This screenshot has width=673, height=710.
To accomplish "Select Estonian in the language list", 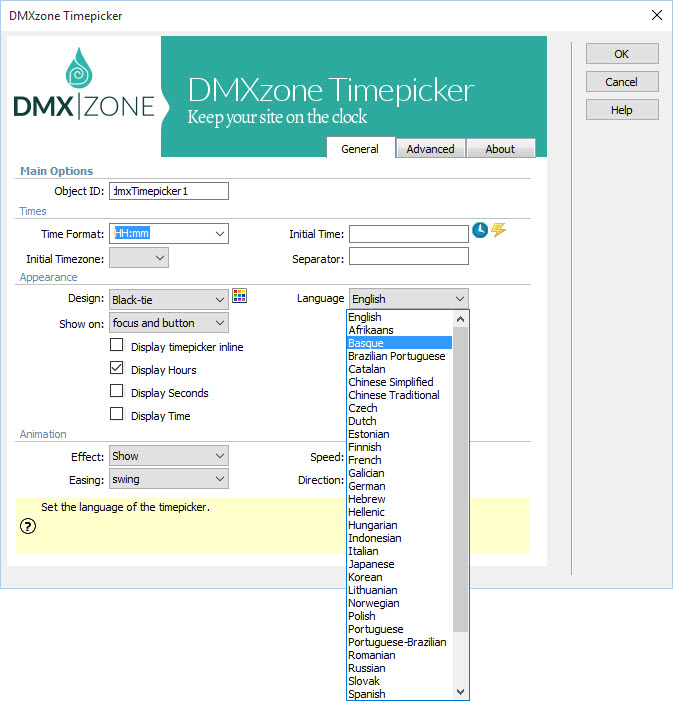I will 400,434.
